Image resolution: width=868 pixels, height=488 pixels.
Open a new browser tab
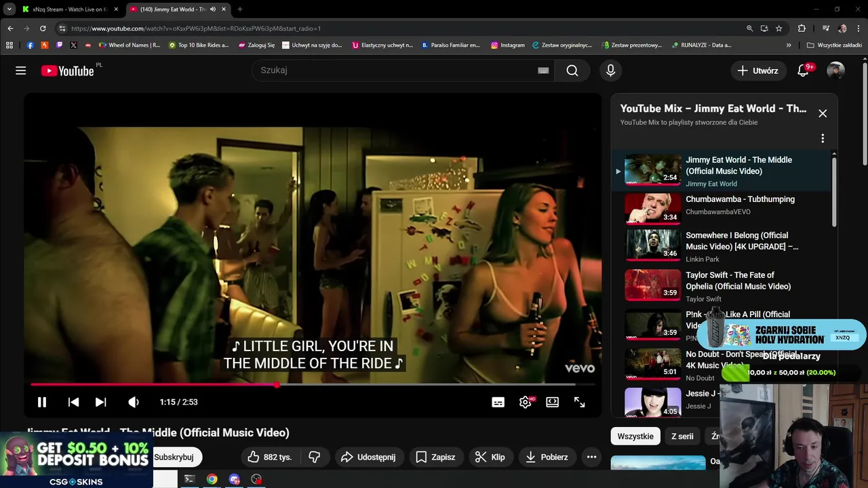[239, 9]
